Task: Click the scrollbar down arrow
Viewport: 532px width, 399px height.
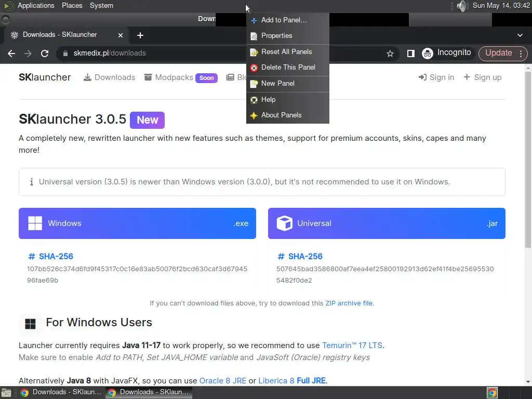Action: (528, 382)
